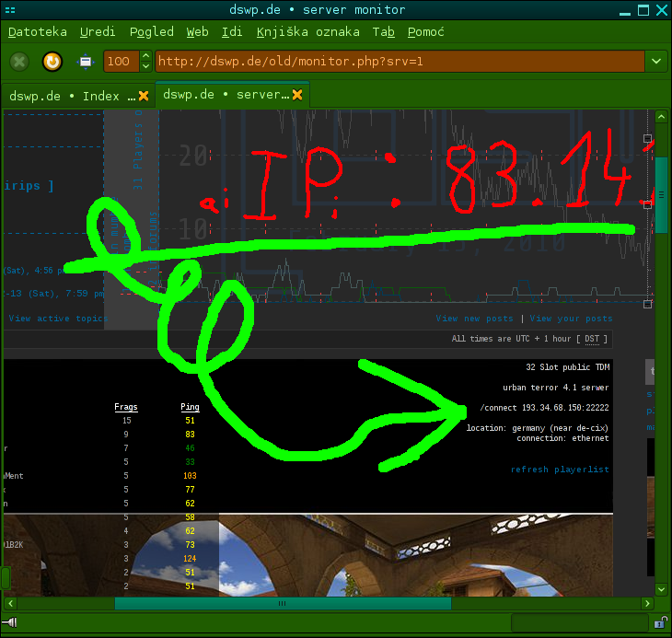The image size is (672, 638).
Task: Open the Pomoć menu
Action: pyautogui.click(x=425, y=31)
